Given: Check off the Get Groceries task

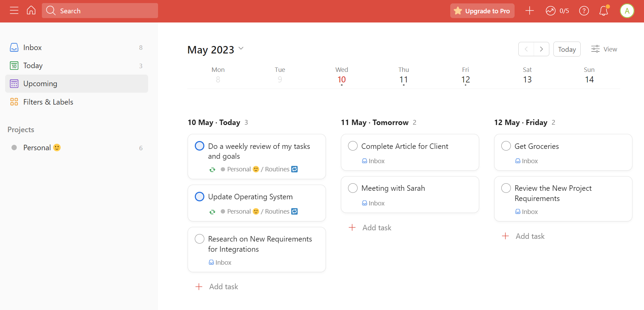Looking at the screenshot, I should click(x=506, y=146).
